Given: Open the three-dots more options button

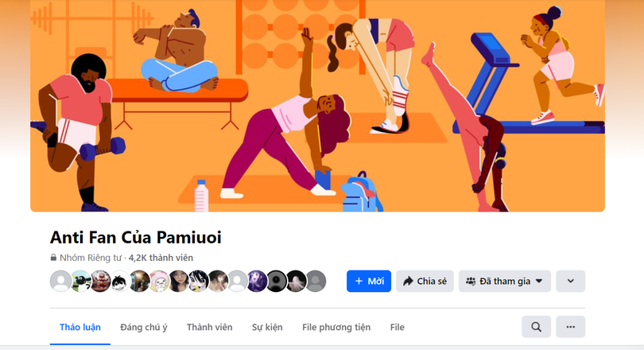Looking at the screenshot, I should (571, 327).
